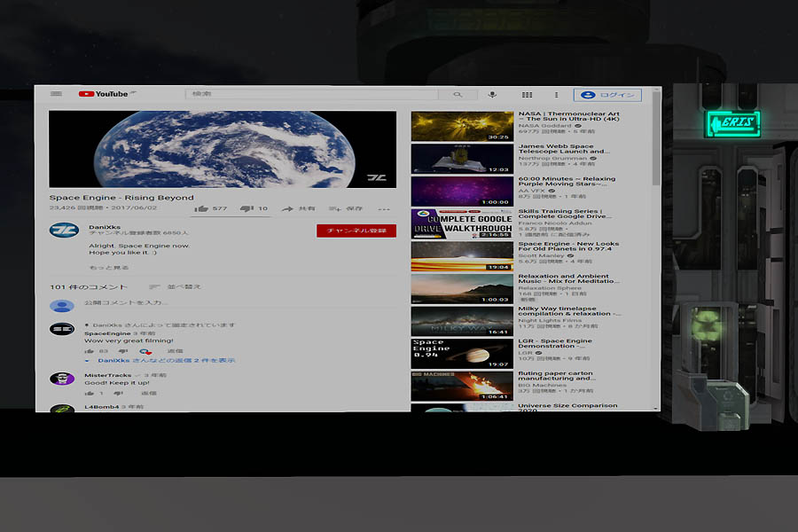Click the NASA Goddard channel name

click(544, 126)
